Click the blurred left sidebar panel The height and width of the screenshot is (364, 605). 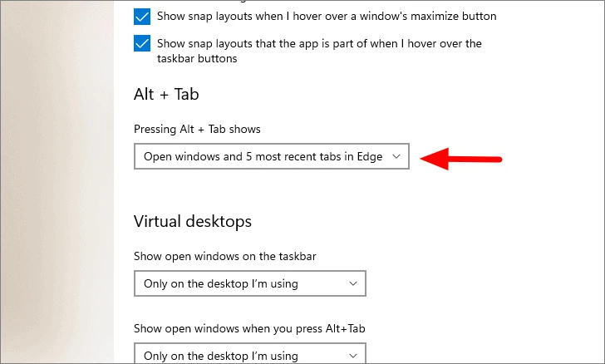57,182
